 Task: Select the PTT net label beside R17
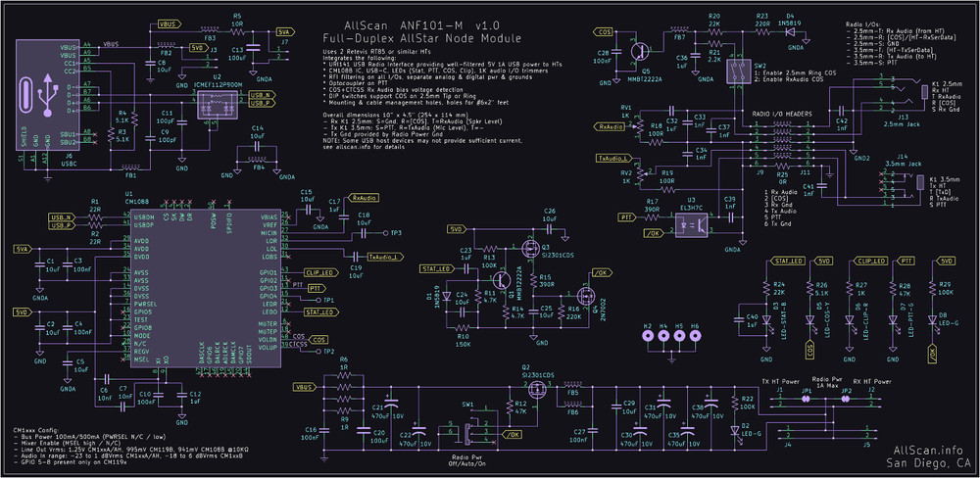[x=626, y=215]
